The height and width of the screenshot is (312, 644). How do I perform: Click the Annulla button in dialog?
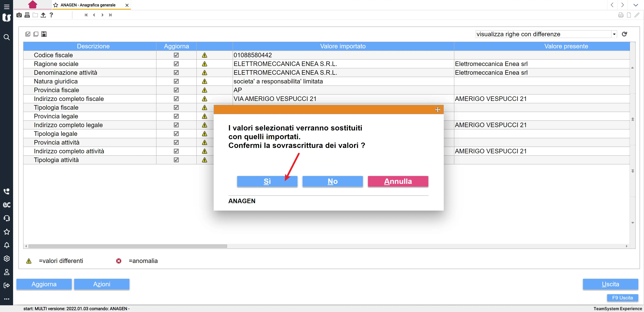tap(398, 181)
